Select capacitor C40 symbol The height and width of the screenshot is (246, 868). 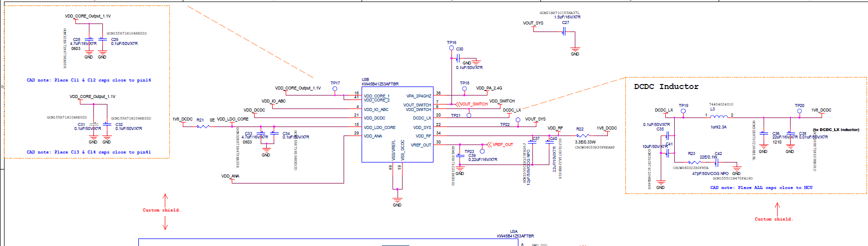click(x=549, y=142)
